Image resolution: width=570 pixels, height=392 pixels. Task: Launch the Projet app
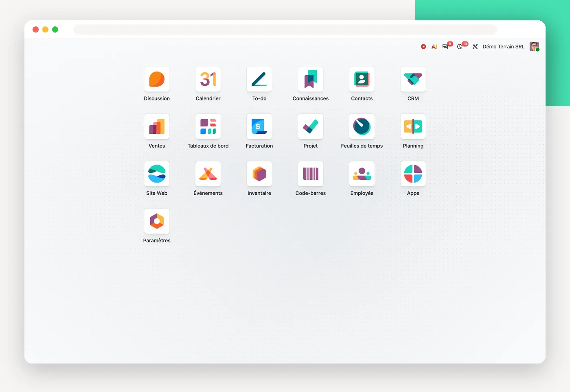point(311,126)
